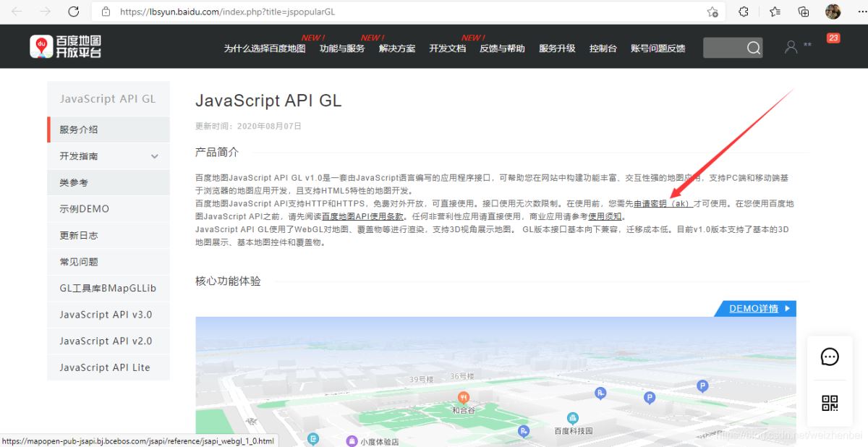Screen dimensions: 868x447
Task: Click the browser back arrow
Action: (17, 12)
